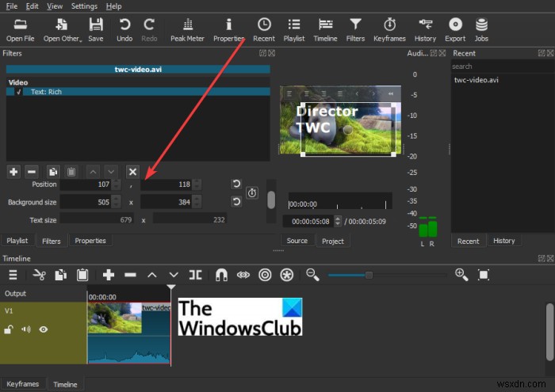Remove the selected filter with minus button
The image size is (555, 392).
[32, 172]
